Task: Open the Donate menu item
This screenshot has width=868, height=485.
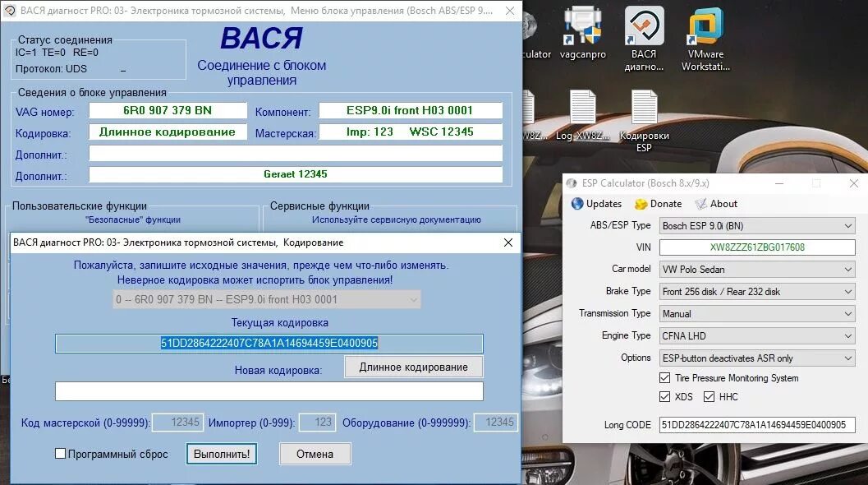Action: 659,204
